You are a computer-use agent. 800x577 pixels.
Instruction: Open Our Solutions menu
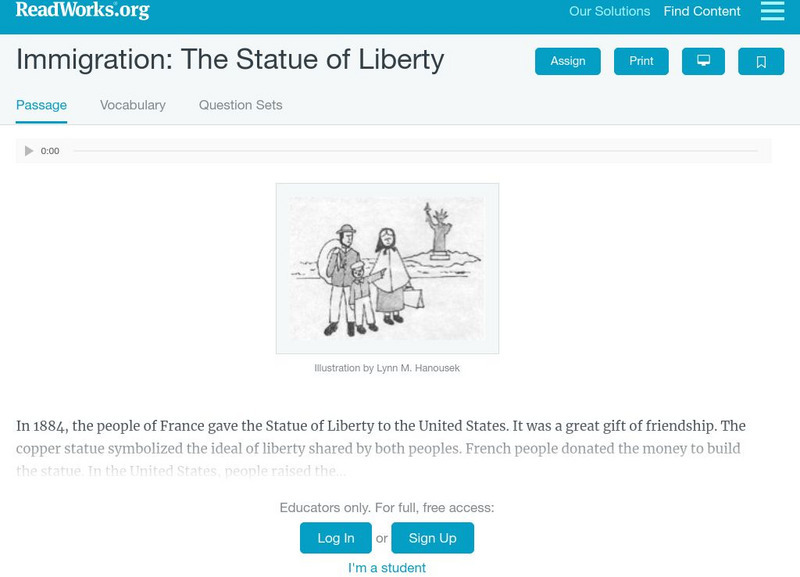(x=609, y=12)
